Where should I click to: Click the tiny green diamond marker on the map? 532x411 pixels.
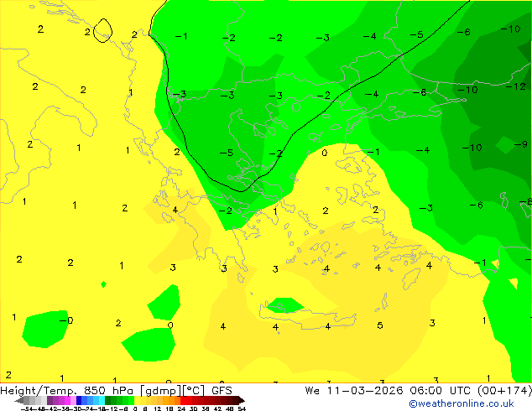click(104, 284)
